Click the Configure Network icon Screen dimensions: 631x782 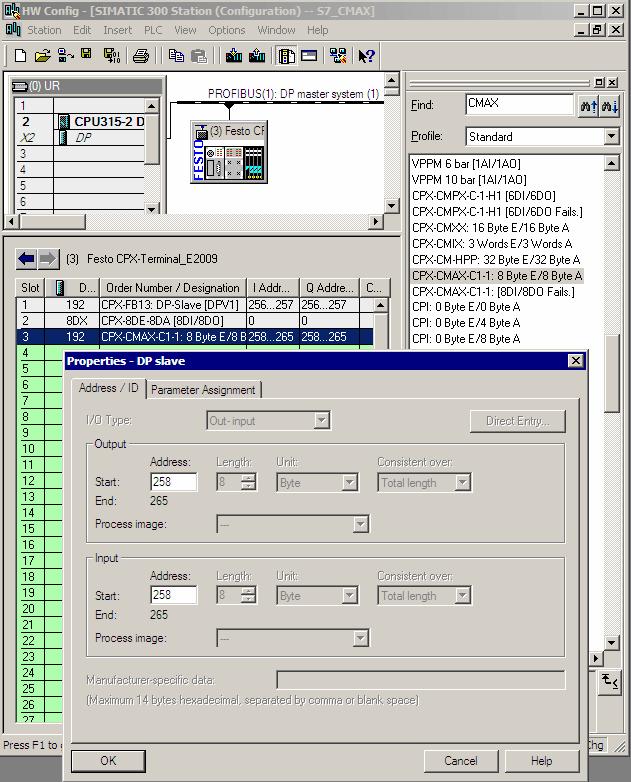pyautogui.click(x=338, y=55)
